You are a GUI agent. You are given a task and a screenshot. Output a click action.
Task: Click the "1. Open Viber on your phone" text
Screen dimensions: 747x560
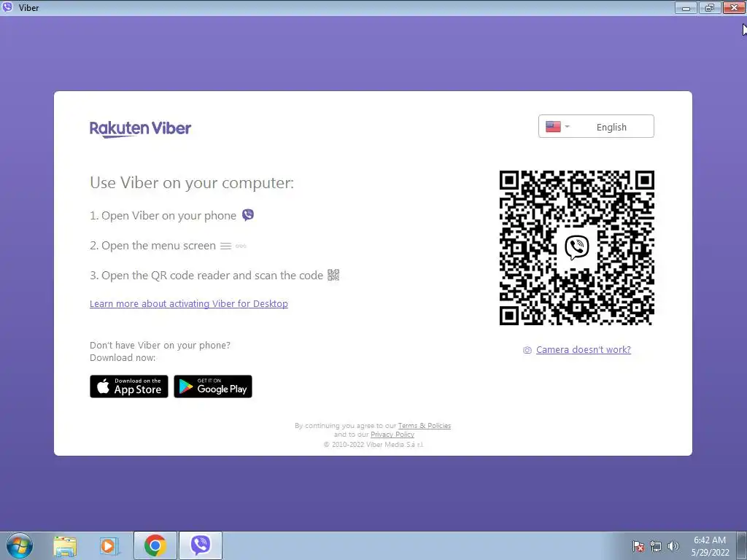click(163, 216)
